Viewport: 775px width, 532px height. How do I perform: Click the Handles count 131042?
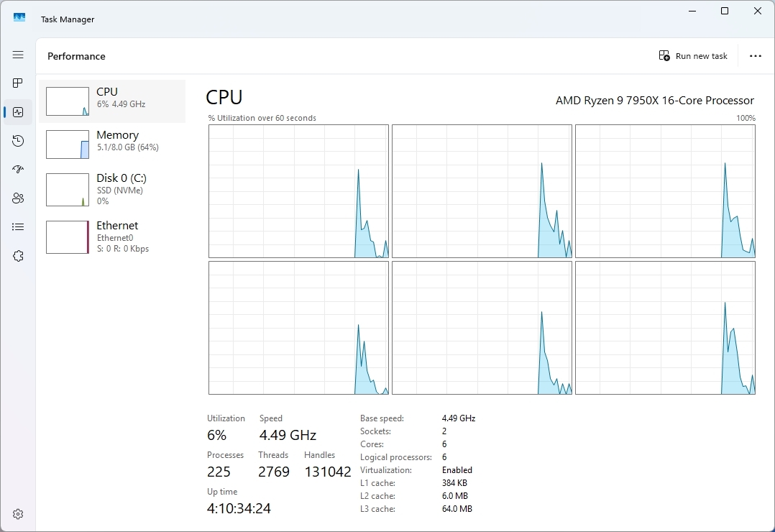coord(328,472)
